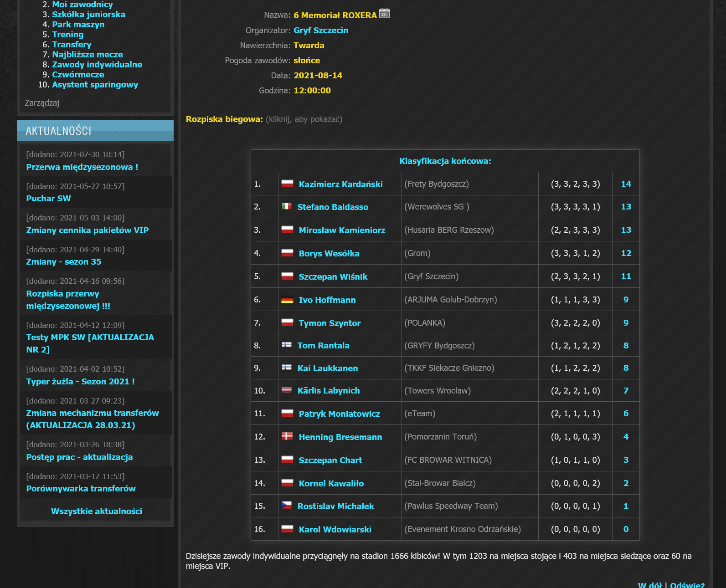Open news Typer żużla - Sezon 2021
This screenshot has height=588, width=726.
pyautogui.click(x=80, y=382)
